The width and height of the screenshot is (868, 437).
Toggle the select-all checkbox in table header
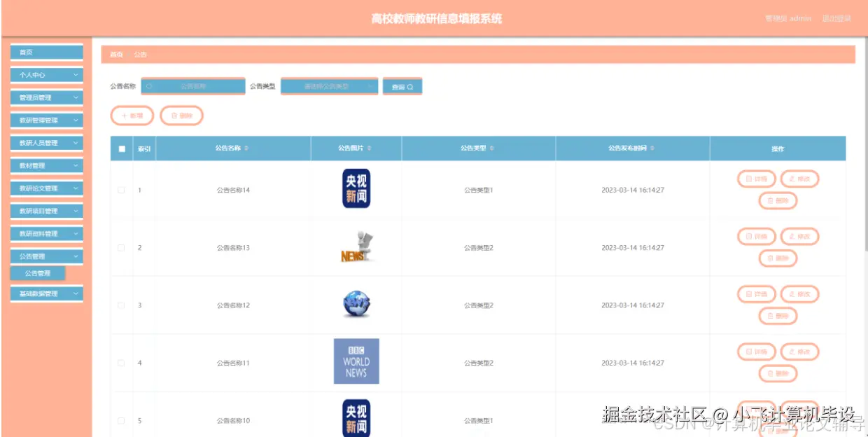122,148
